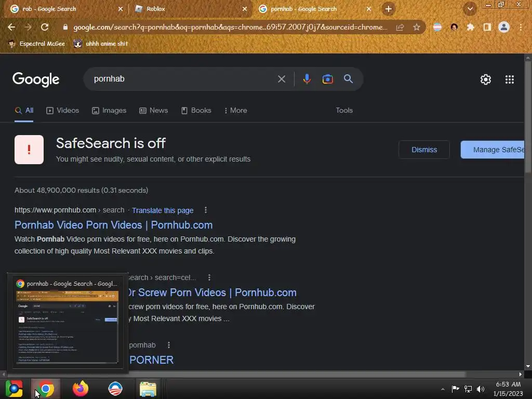The width and height of the screenshot is (532, 399).
Task: Open the volume speaker tray icon
Action: (481, 389)
